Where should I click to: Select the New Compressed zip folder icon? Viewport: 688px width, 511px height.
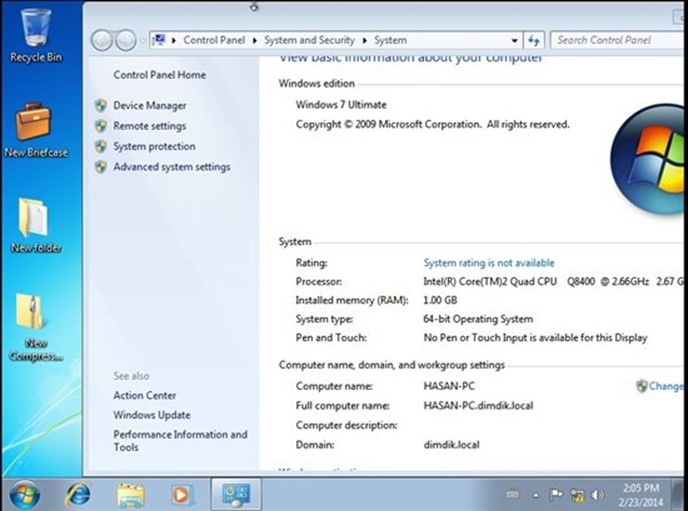click(x=36, y=327)
